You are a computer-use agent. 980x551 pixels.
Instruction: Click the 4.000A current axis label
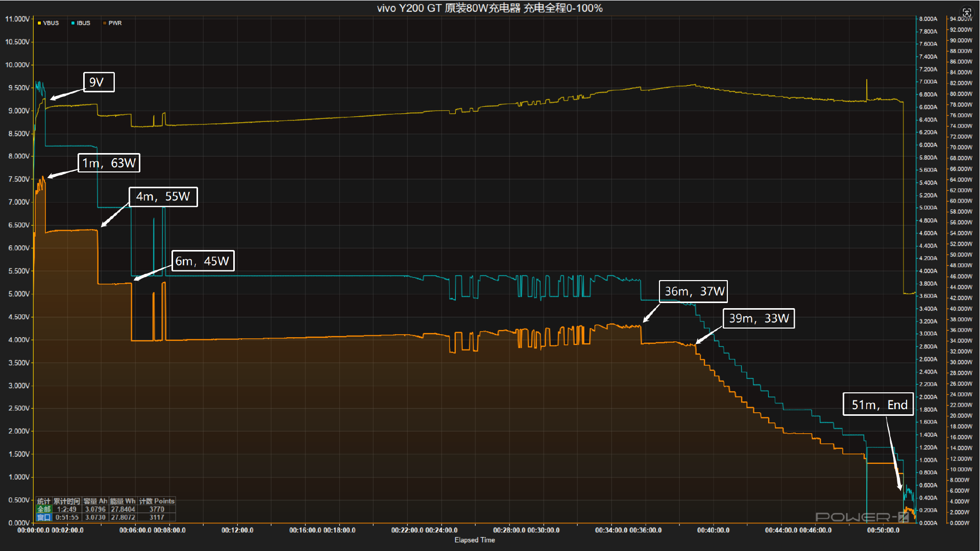point(928,271)
